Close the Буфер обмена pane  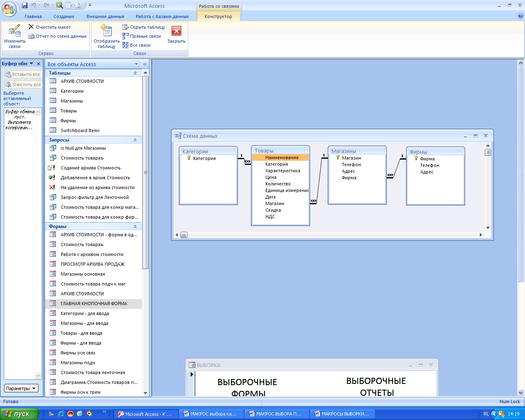[39, 64]
